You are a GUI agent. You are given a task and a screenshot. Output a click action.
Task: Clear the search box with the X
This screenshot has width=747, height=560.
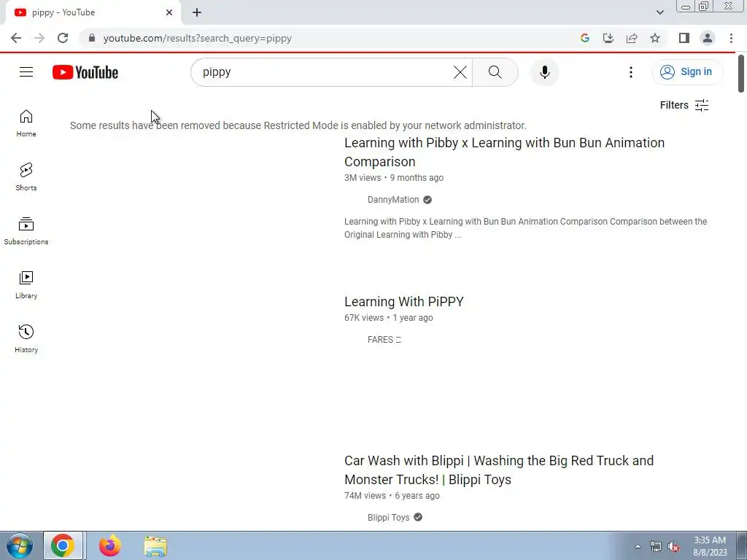tap(460, 72)
